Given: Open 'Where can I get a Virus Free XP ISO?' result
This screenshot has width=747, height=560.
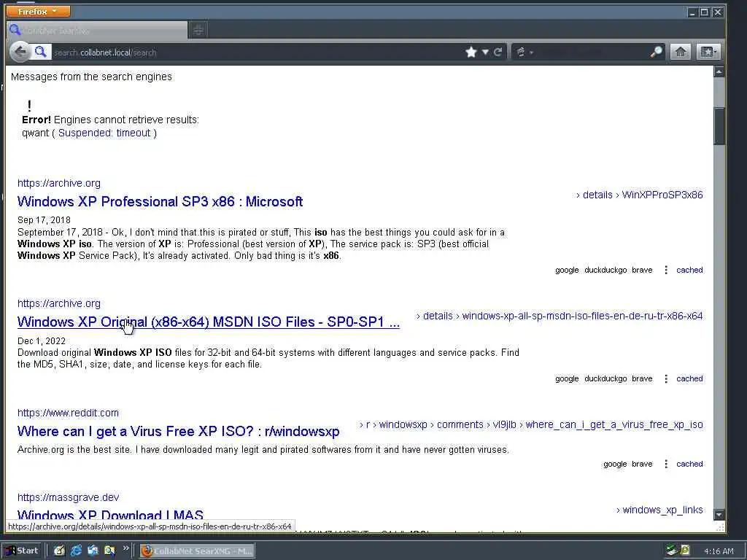Looking at the screenshot, I should coord(178,432).
